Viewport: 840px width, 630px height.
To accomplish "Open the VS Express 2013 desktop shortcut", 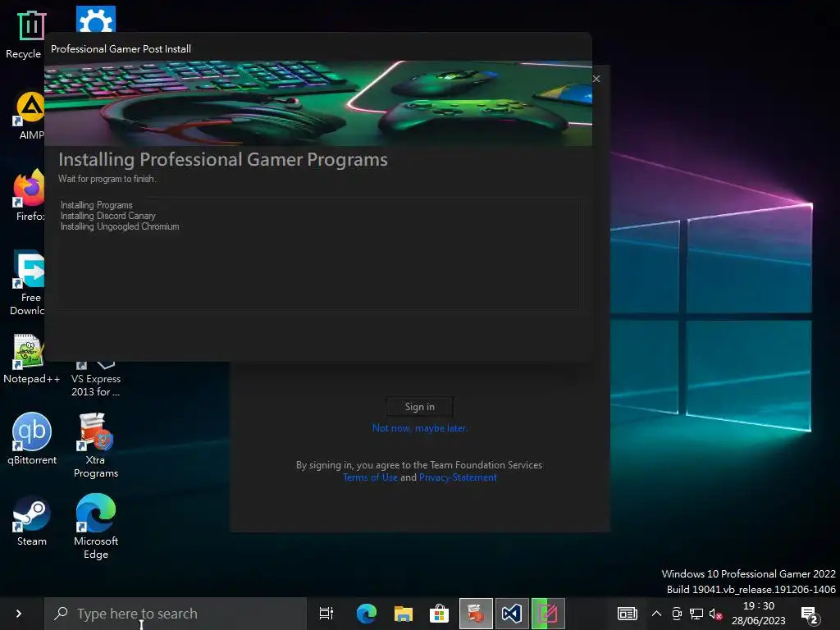I will (x=96, y=379).
